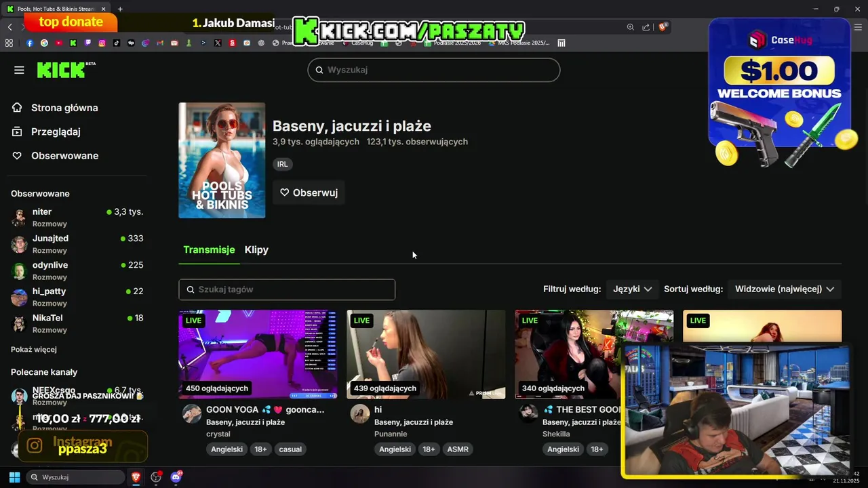Screen dimensions: 868x488
Task: Open a new browser tab
Action: coord(120,9)
